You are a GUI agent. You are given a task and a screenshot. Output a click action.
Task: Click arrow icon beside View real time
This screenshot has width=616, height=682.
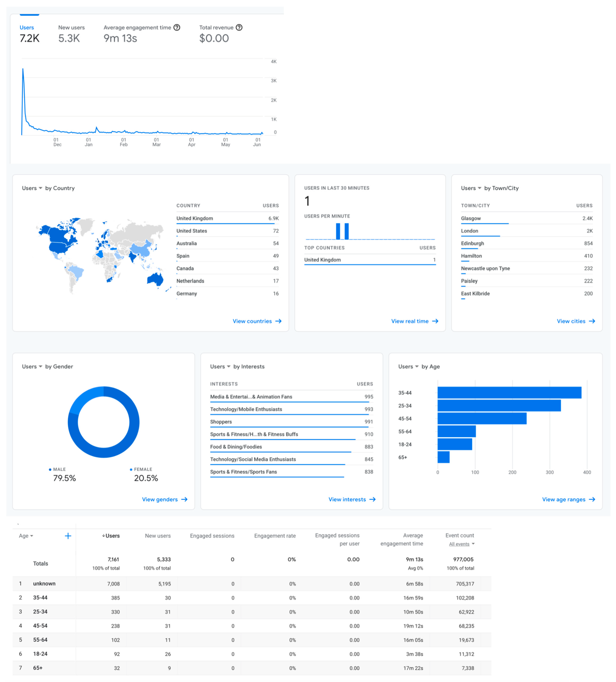coord(435,321)
